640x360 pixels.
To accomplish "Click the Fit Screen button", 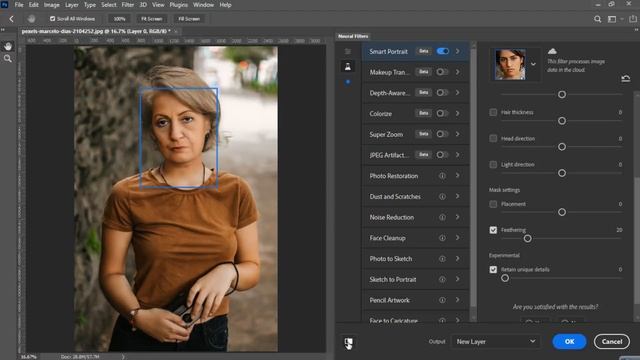I will tap(151, 19).
